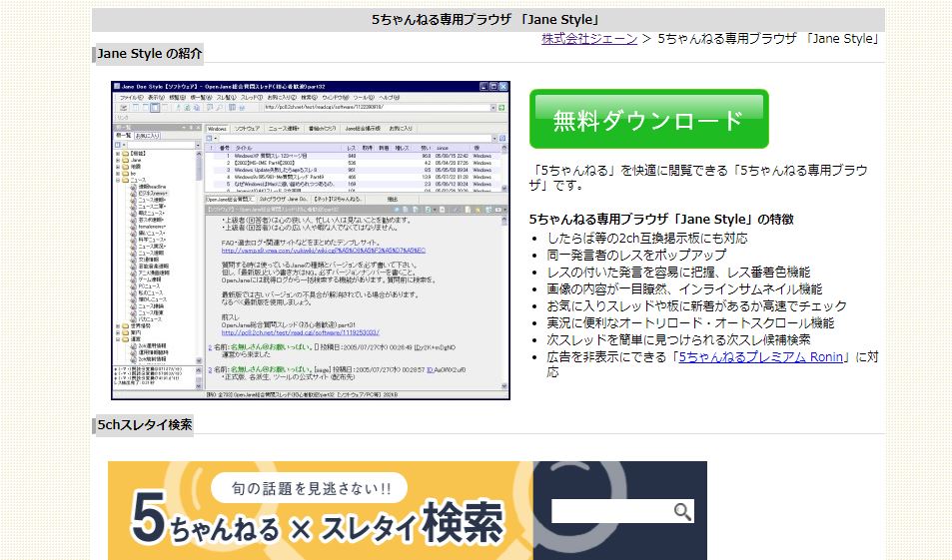Click the feature 同一発言者のレスをポップアップ
The width and height of the screenshot is (952, 560).
tap(636, 255)
